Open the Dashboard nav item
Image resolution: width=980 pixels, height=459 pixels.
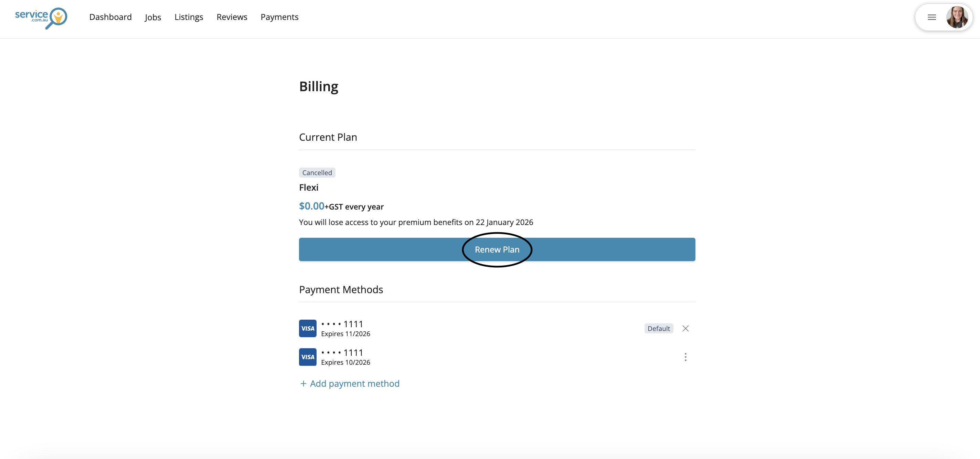pyautogui.click(x=110, y=17)
